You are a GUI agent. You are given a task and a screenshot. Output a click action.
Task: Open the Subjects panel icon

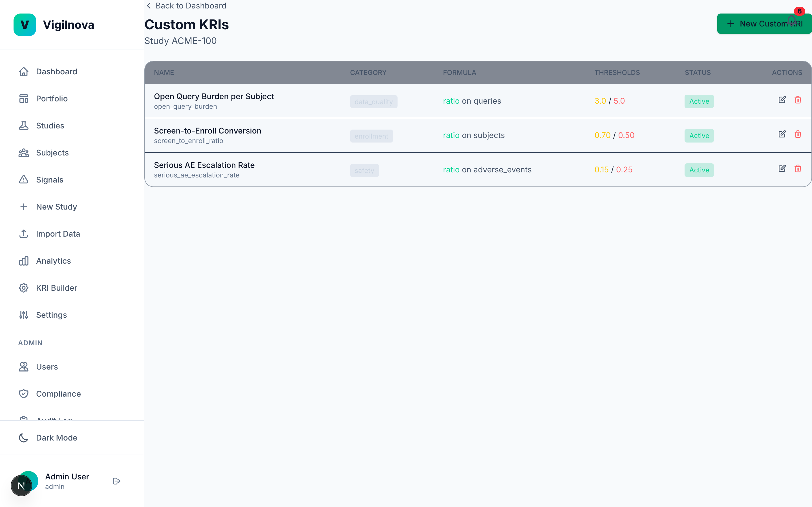(x=23, y=153)
